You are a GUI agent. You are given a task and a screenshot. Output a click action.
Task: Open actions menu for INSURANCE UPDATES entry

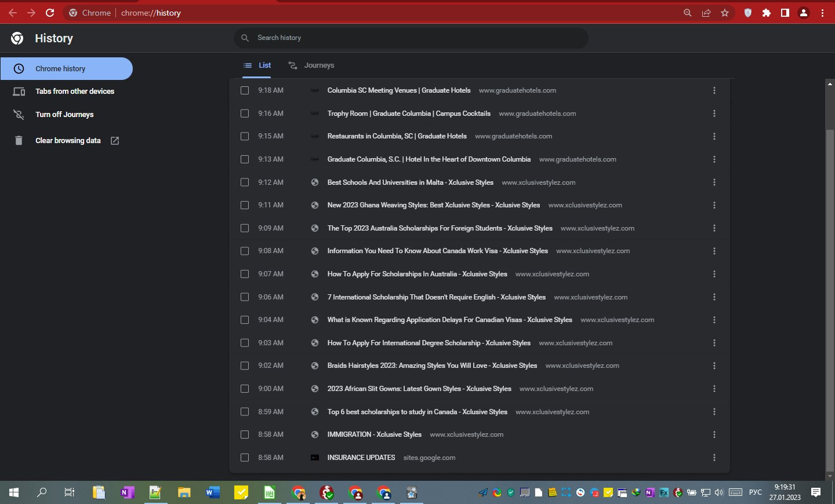[x=714, y=458]
